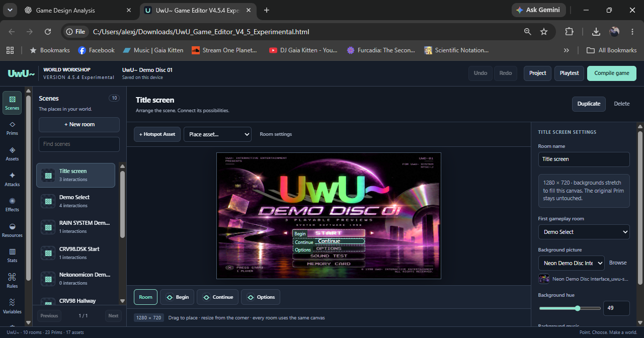Screen dimensions: 644x338
Task: Open the Background picture dropdown
Action: coord(571,263)
